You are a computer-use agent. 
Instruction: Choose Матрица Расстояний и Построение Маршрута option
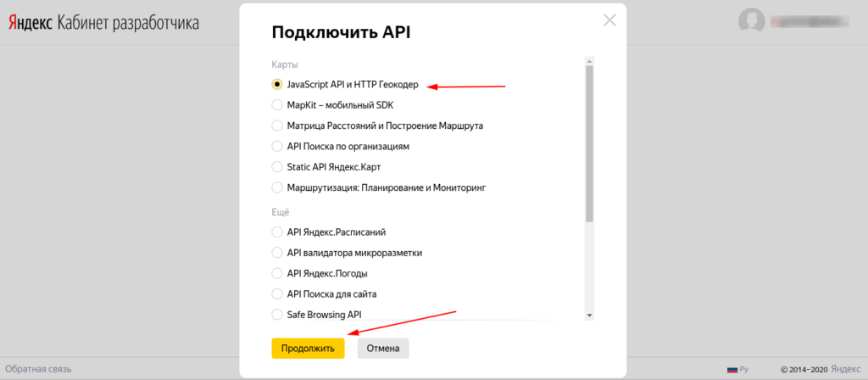tap(277, 126)
